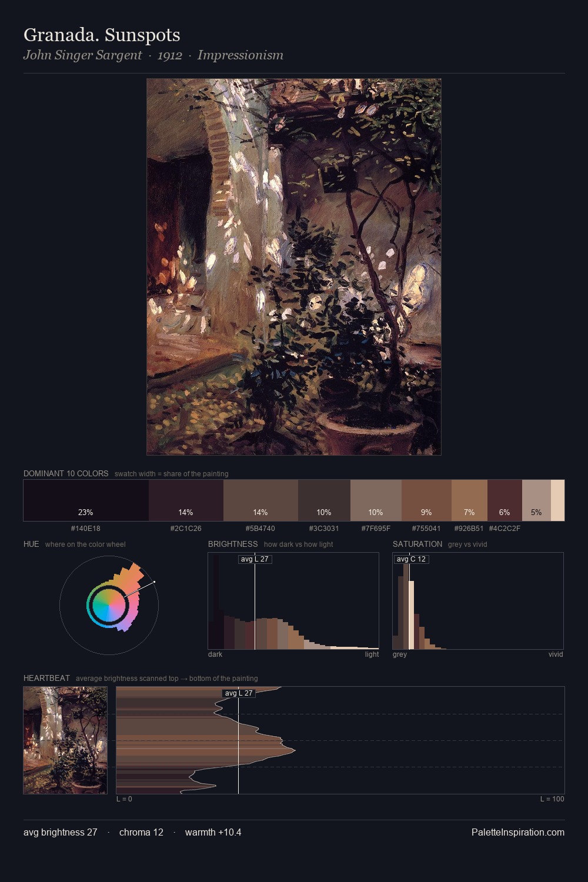Click the hex label '#5B4740'
This screenshot has height=882, width=588.
pyautogui.click(x=260, y=529)
